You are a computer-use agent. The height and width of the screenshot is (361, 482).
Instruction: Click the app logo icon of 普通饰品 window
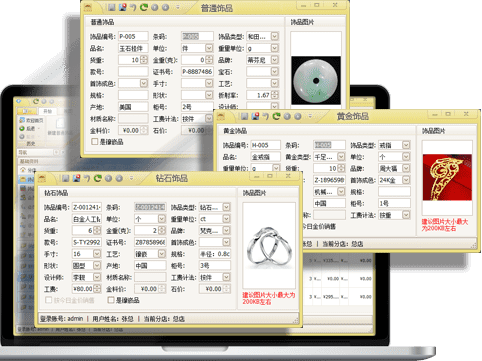point(88,7)
